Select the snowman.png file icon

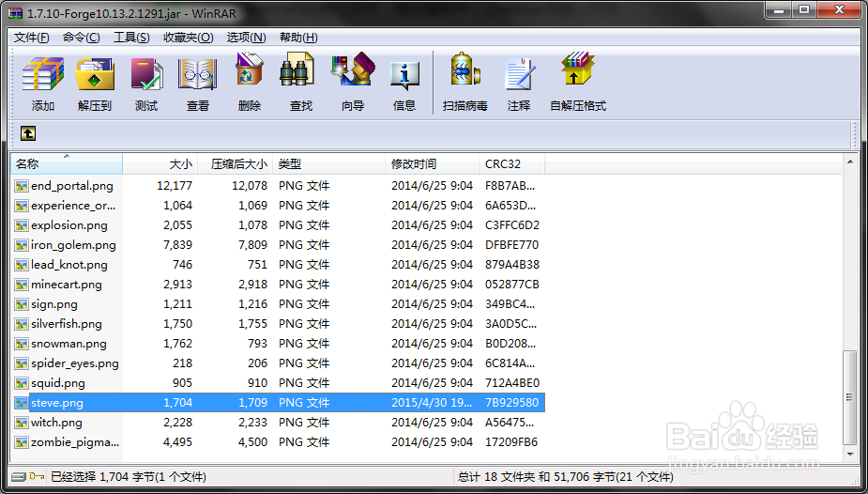pyautogui.click(x=22, y=344)
